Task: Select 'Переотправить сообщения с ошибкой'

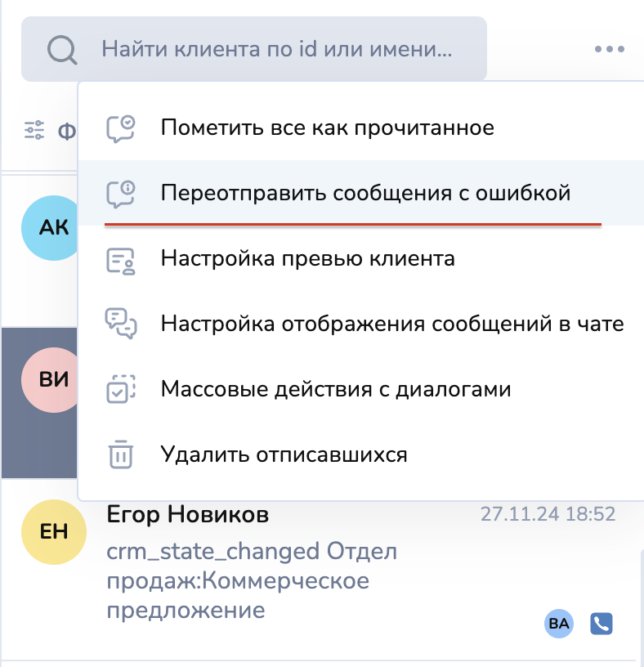Action: [x=364, y=194]
